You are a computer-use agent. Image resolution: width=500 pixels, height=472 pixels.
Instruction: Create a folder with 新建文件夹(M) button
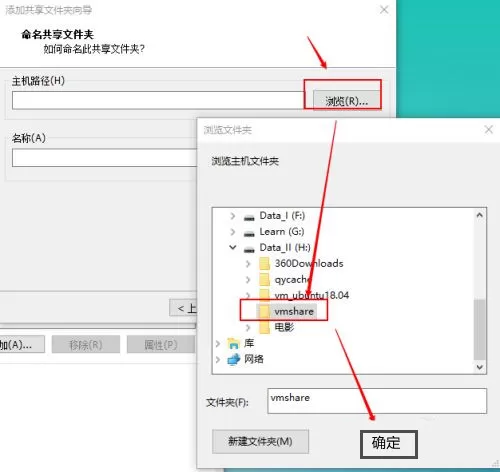260,441
